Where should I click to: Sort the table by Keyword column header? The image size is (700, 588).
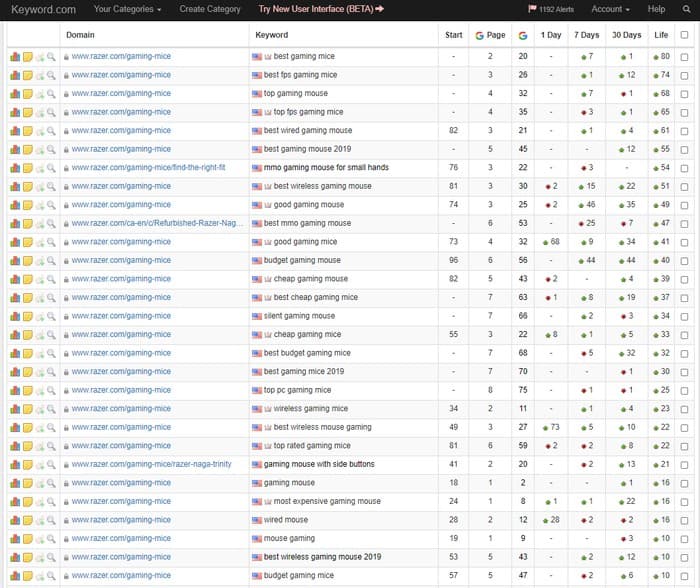(272, 34)
